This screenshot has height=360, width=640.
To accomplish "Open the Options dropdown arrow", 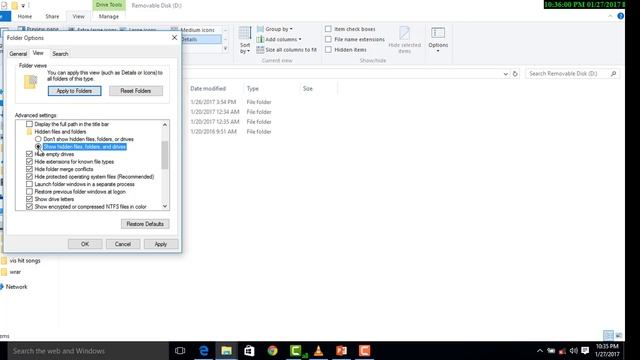I will (x=438, y=51).
